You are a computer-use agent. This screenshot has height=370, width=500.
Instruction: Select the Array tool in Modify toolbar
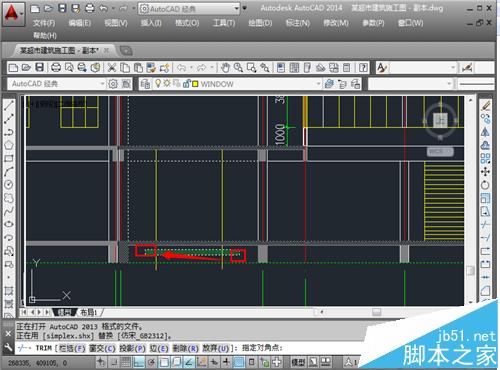point(485,158)
